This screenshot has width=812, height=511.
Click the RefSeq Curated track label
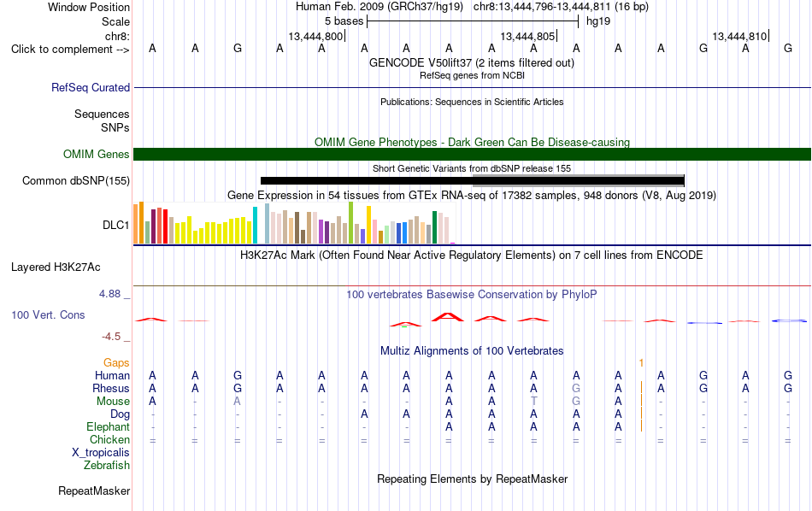pyautogui.click(x=91, y=87)
